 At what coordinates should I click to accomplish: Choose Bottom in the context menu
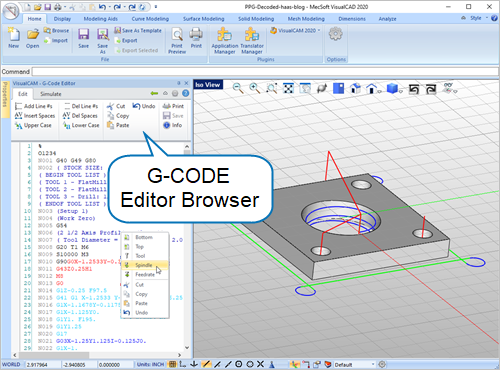(144, 237)
